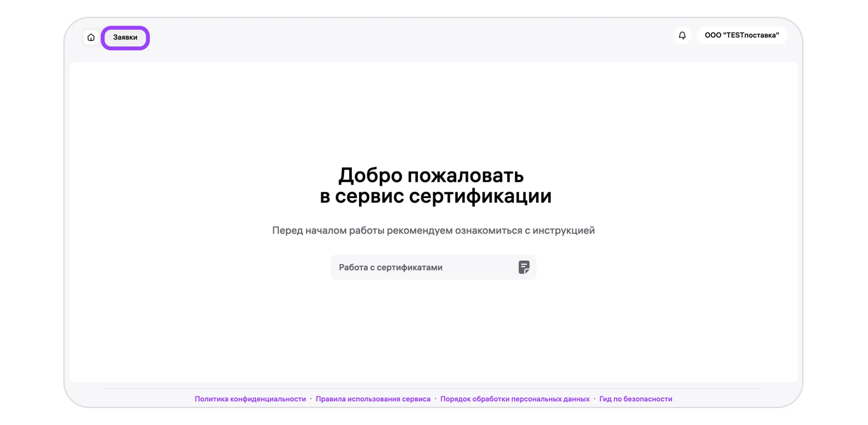Click the word "Перед" starting the subtitle
Screen dimensions: 868x425
(287, 231)
